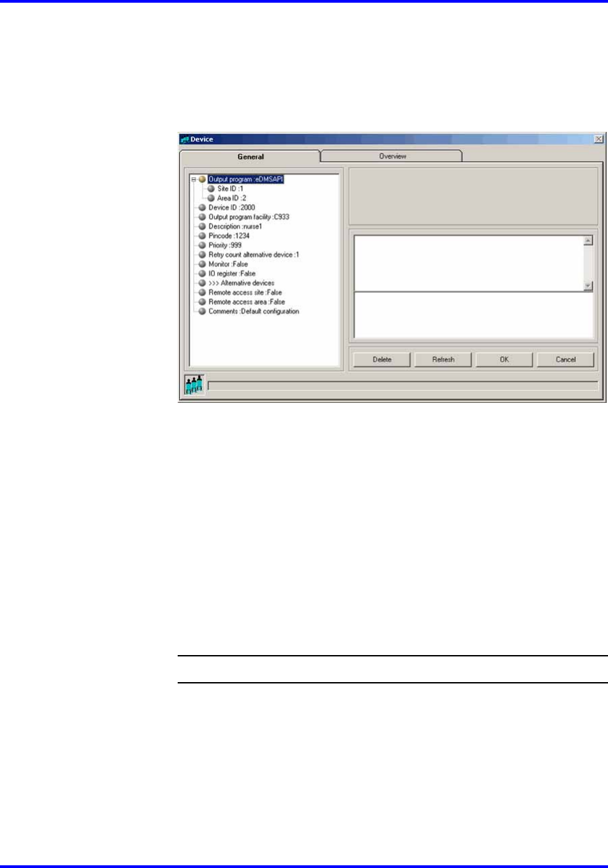
Task: Select Site ID :1 tree row
Action: (x=230, y=189)
